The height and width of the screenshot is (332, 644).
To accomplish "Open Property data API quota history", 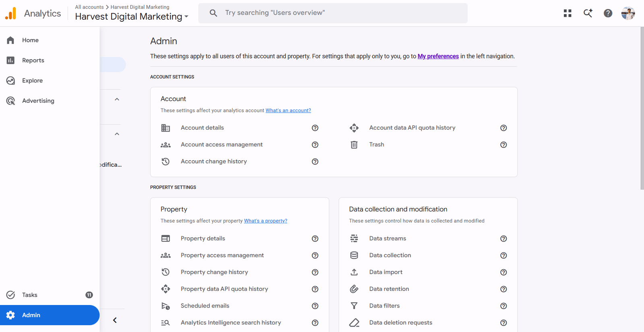I will [224, 289].
